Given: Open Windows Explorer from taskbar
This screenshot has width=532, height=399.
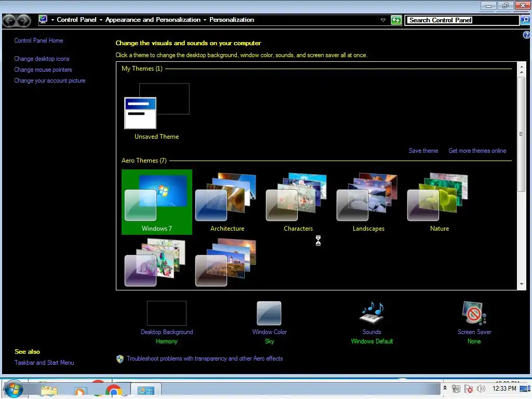Looking at the screenshot, I should (49, 390).
